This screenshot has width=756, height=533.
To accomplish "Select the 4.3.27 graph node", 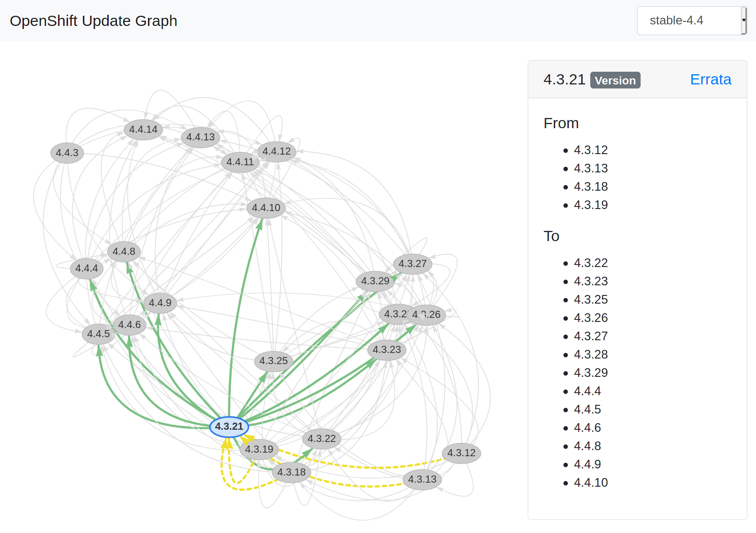I will tap(413, 264).
